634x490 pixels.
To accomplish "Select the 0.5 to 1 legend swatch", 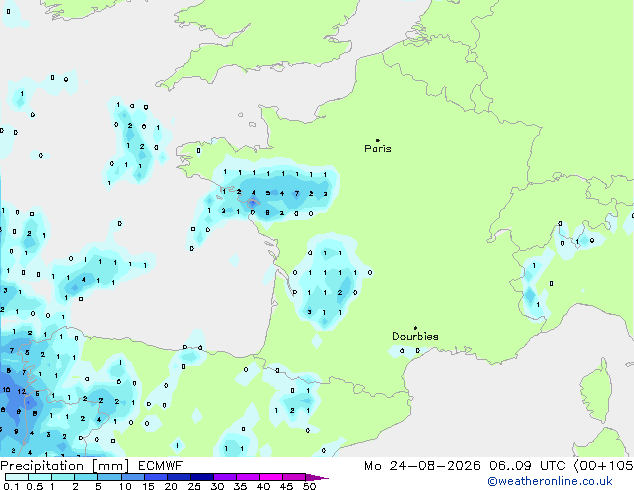I will click(40, 477).
